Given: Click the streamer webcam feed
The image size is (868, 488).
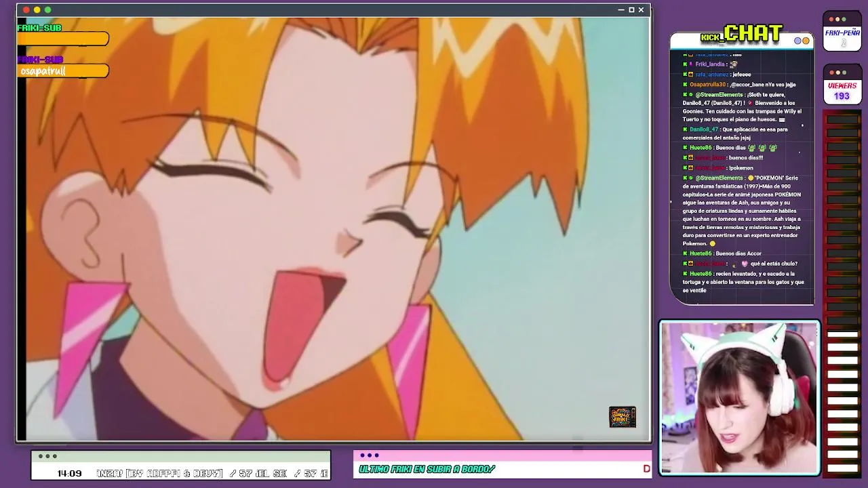Looking at the screenshot, I should [x=740, y=399].
